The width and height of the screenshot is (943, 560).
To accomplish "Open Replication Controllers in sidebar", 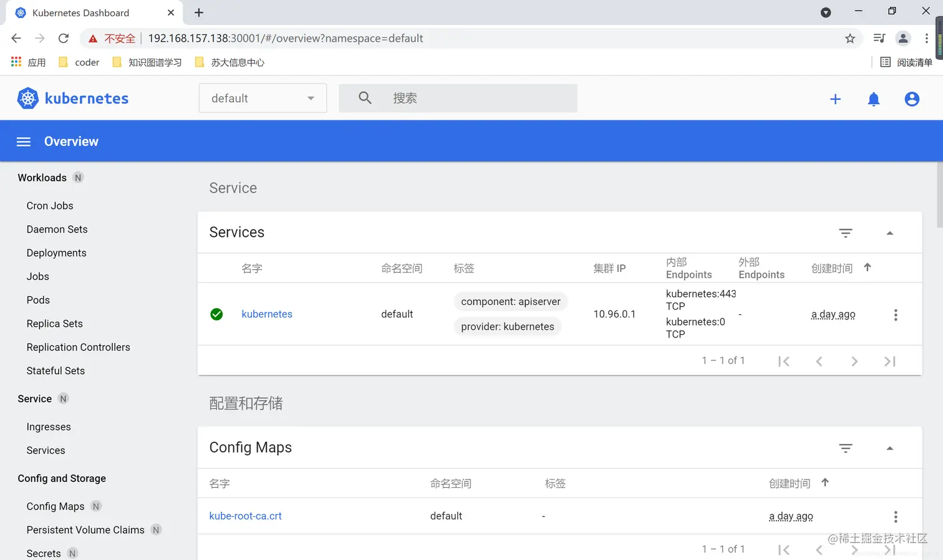I will [x=78, y=347].
